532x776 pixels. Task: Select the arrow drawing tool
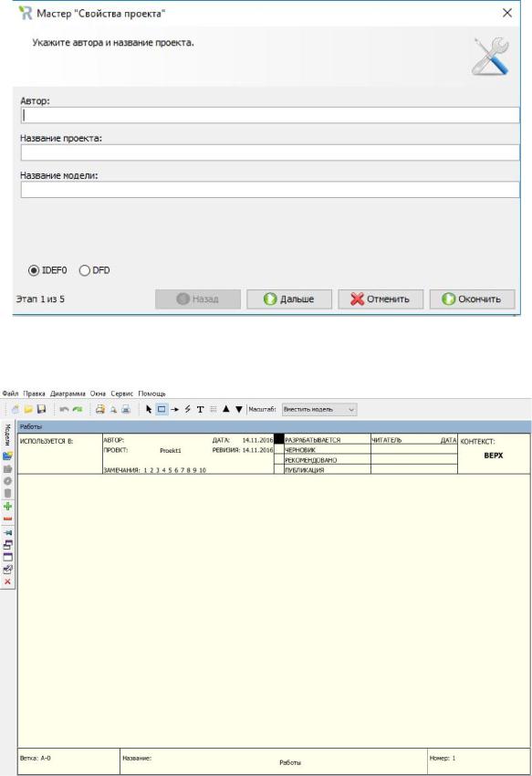pos(174,409)
